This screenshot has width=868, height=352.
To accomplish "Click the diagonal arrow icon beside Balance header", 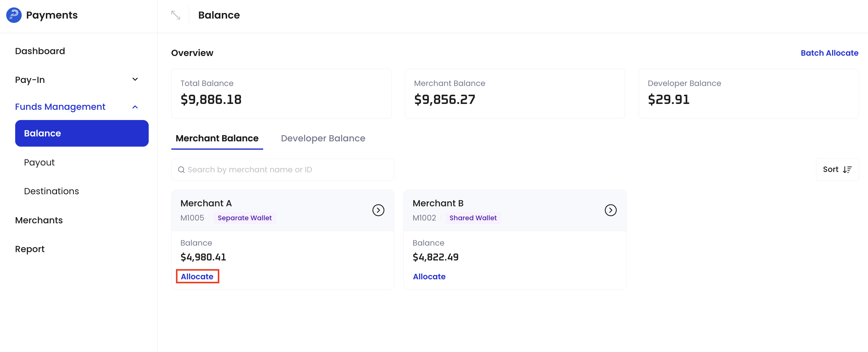I will [176, 15].
